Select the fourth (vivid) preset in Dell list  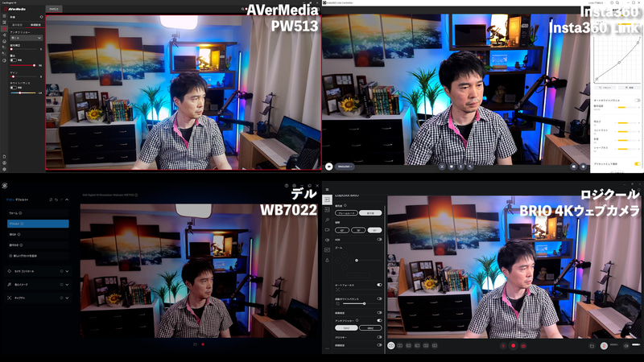pyautogui.click(x=38, y=245)
